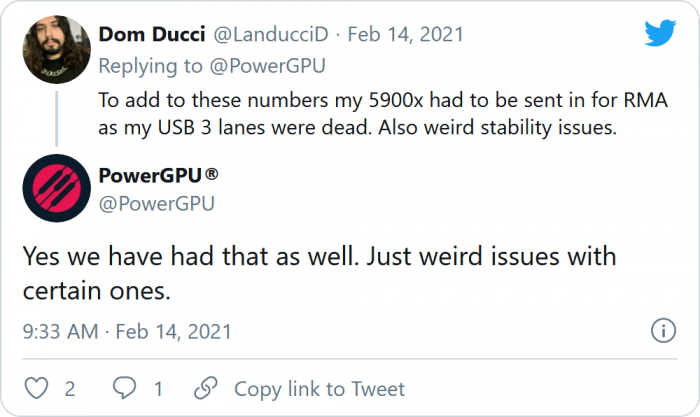Open the tweet info circle icon
Viewport: 700px width, 417px height.
pos(662,331)
